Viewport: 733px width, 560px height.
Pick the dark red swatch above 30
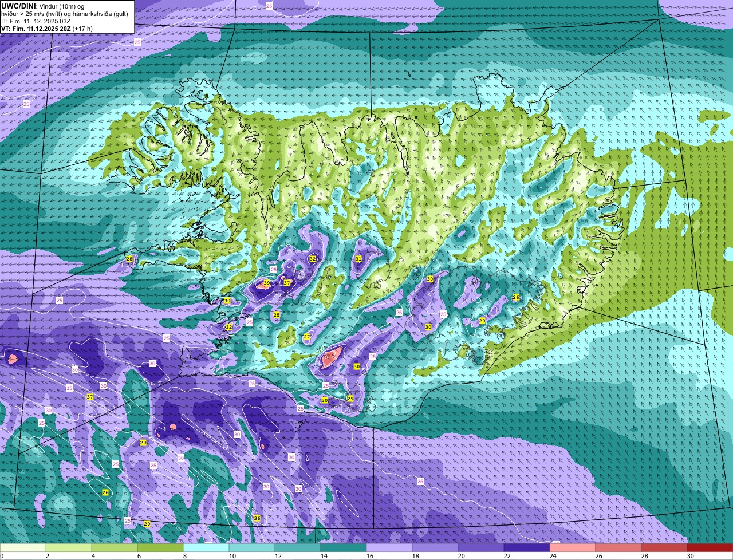pyautogui.click(x=710, y=548)
